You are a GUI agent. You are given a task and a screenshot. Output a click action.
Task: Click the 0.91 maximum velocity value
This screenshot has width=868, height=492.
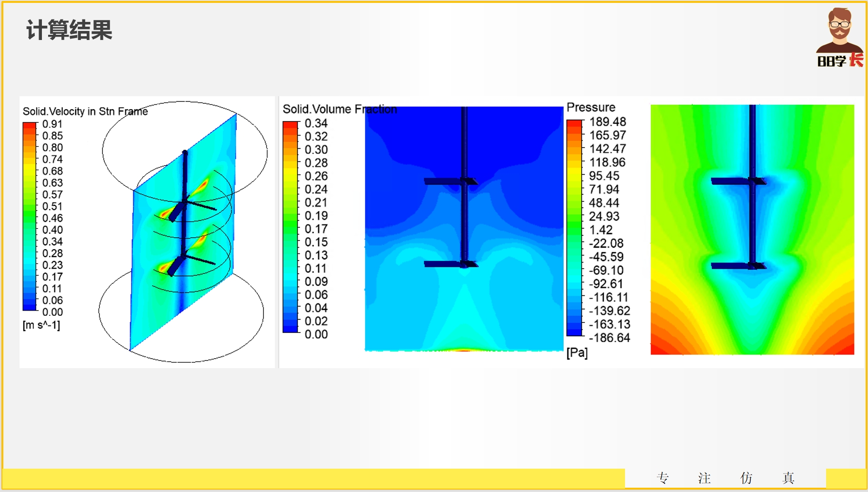pos(52,124)
